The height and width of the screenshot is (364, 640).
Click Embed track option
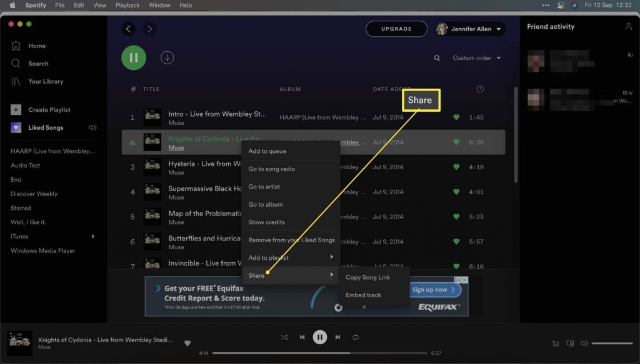(374, 295)
